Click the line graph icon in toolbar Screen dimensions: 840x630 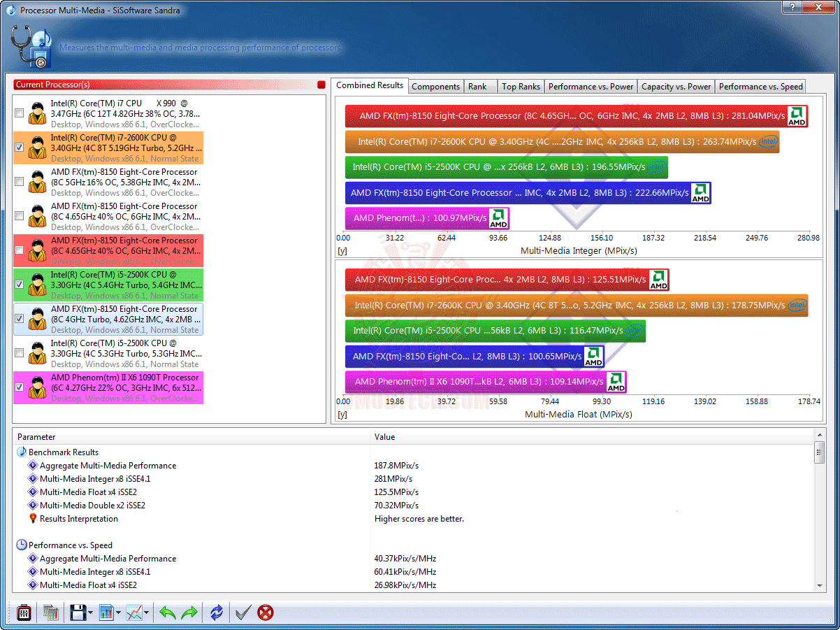click(134, 613)
